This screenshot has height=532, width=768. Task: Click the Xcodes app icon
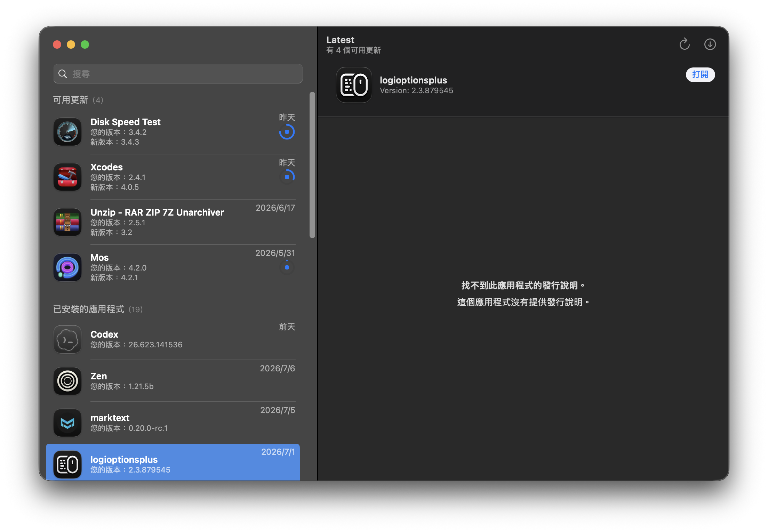pyautogui.click(x=67, y=177)
